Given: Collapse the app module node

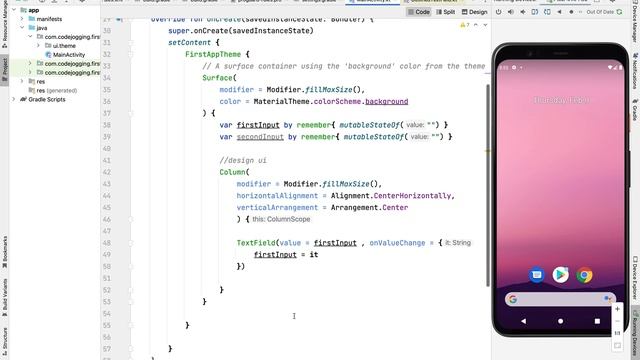Looking at the screenshot, I should click(x=14, y=10).
